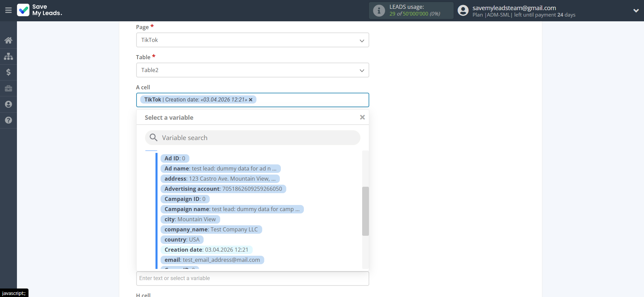Expand the Page dropdown showing TikTok
Viewport: 644px width, 297px height.
(x=252, y=40)
